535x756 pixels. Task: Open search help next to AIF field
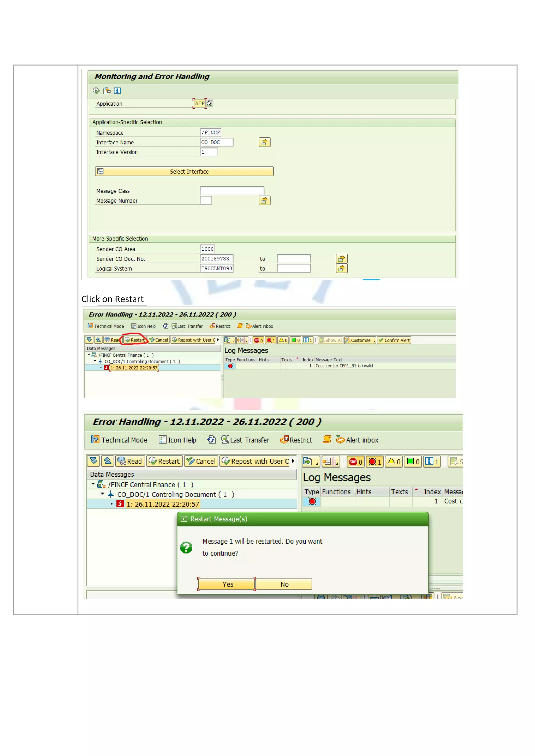click(209, 103)
